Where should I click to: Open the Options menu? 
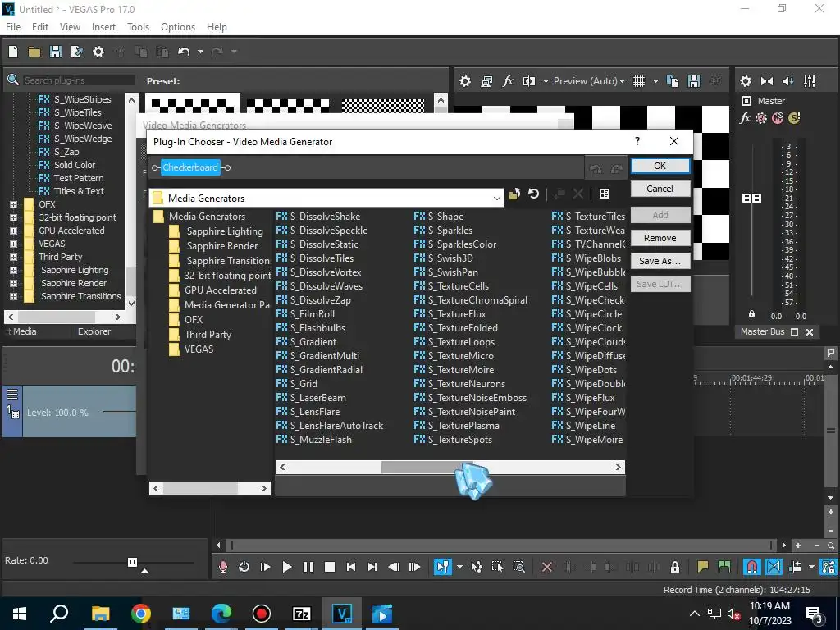(x=178, y=27)
